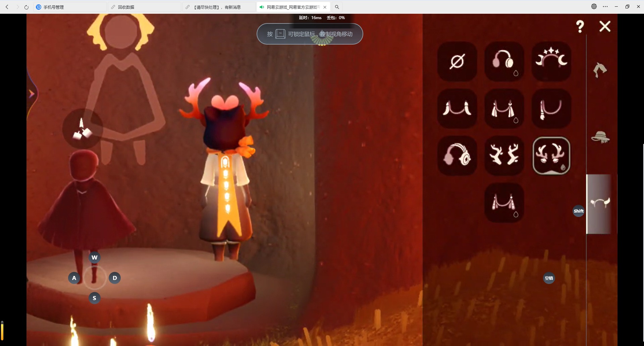Click the 延时: 16ms latency readout
644x346 pixels.
click(x=310, y=18)
